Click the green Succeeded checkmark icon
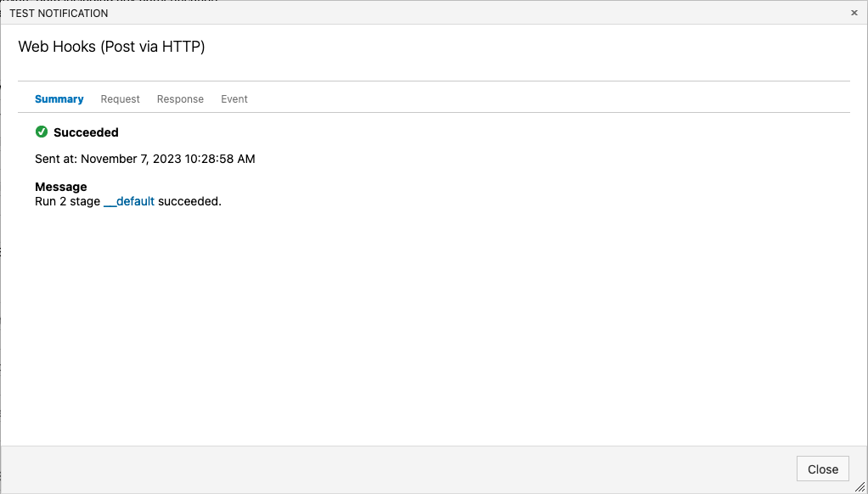Screen dimensions: 868x494 point(42,132)
